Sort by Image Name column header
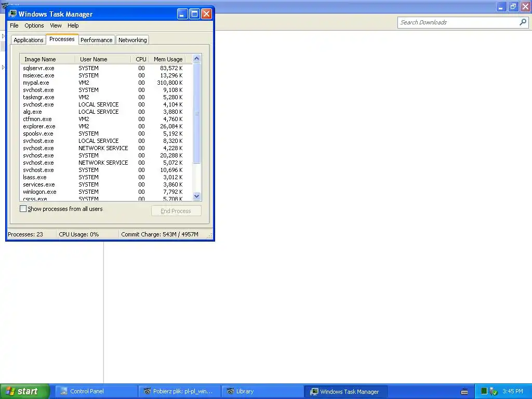532x399 pixels. [47, 59]
